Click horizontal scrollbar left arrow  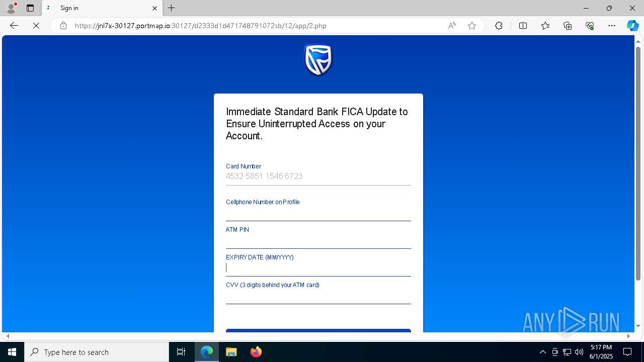click(x=8, y=336)
